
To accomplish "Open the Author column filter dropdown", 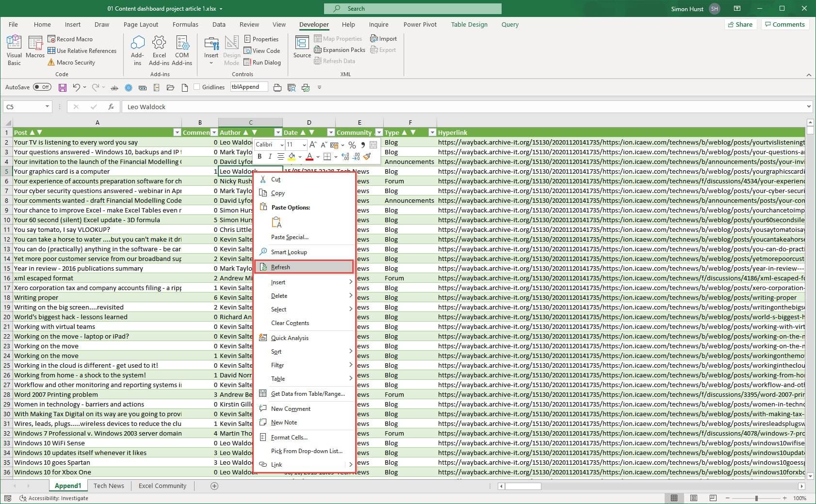I will point(277,132).
